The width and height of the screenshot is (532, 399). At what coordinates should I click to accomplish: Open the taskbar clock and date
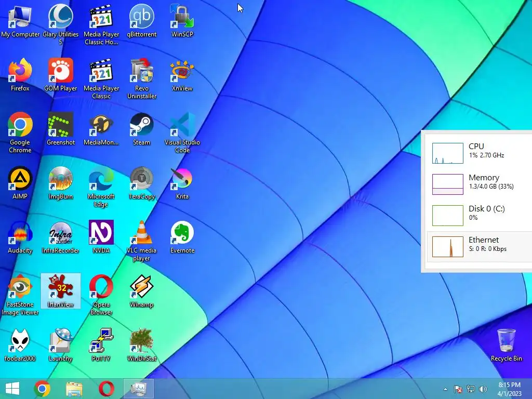pos(509,389)
